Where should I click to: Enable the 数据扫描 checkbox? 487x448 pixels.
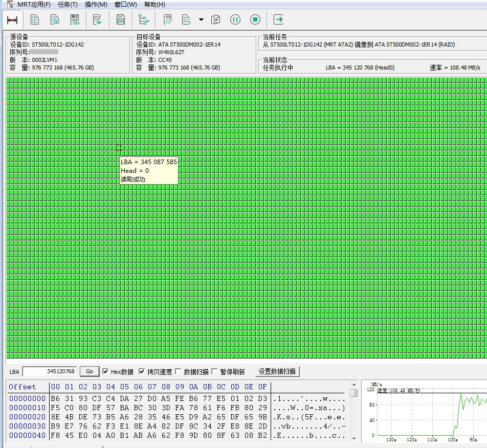pyautogui.click(x=178, y=371)
